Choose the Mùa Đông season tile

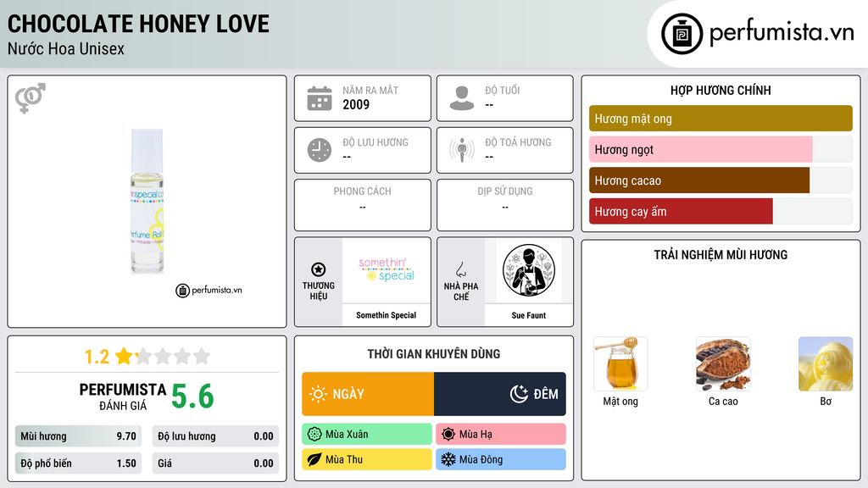pos(501,459)
